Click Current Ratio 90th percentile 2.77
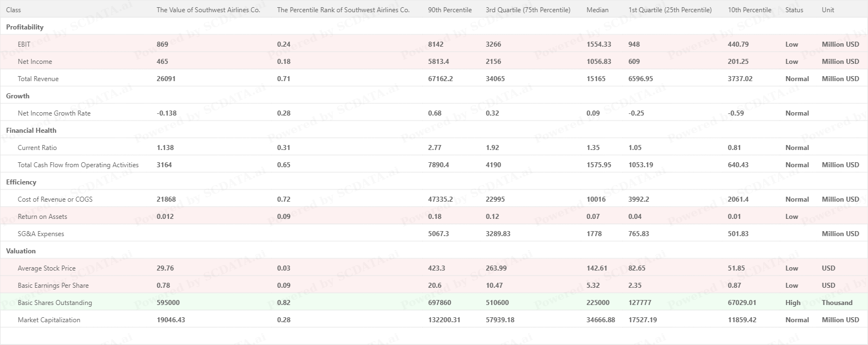868x345 pixels. (435, 148)
